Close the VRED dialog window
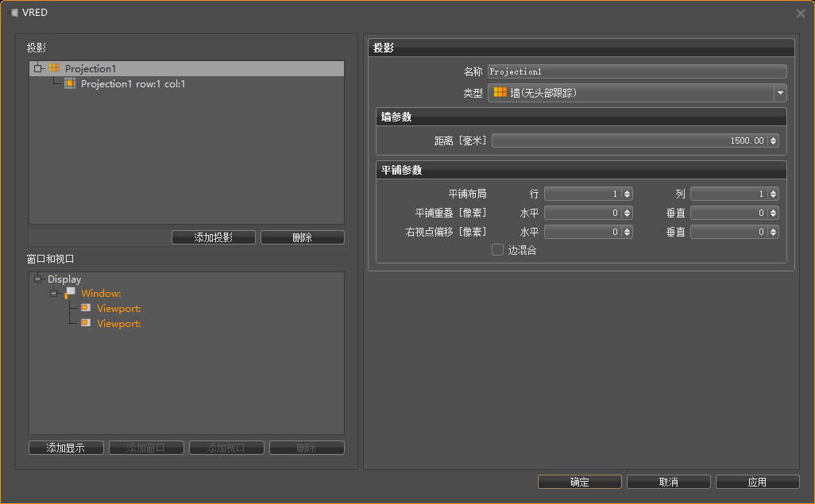The image size is (815, 504). pyautogui.click(x=801, y=13)
